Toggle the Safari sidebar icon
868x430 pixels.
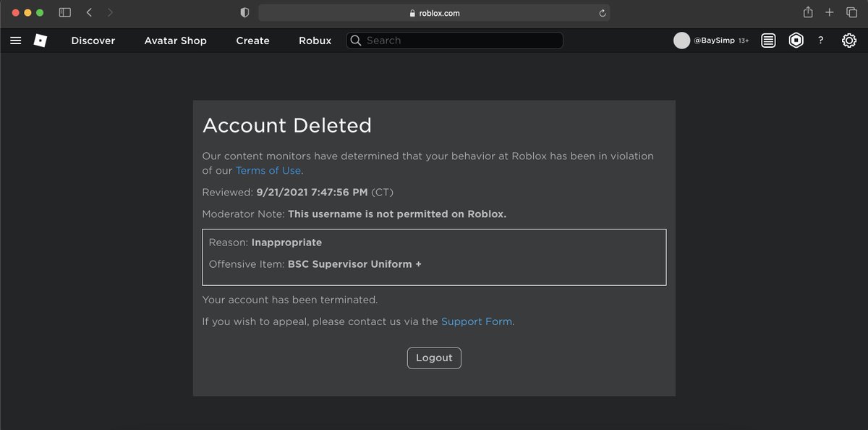[x=65, y=12]
